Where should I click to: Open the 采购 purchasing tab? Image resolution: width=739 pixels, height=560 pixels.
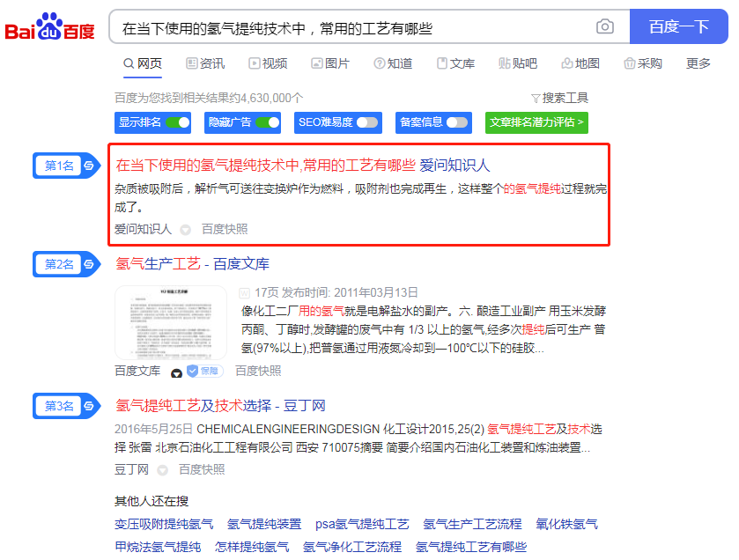point(642,63)
